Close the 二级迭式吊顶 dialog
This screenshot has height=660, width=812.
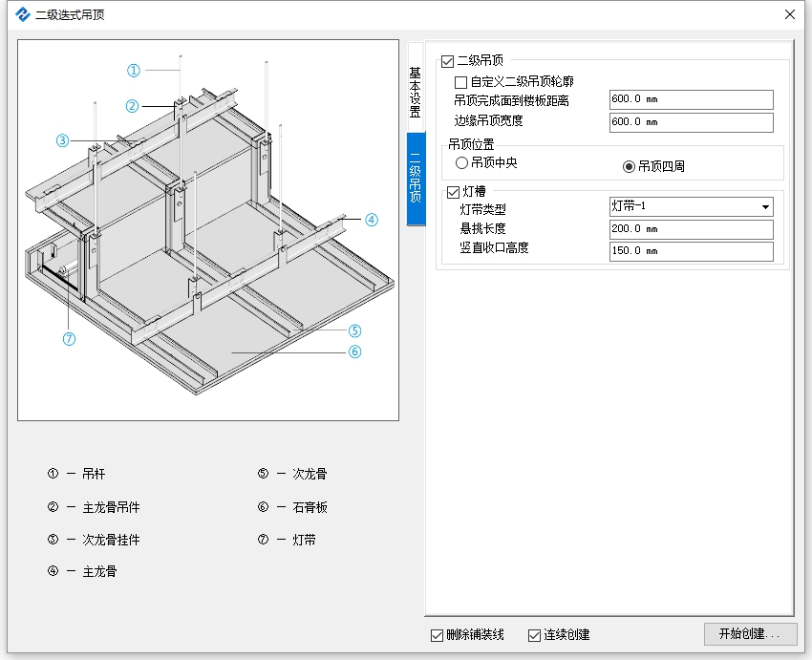[790, 14]
